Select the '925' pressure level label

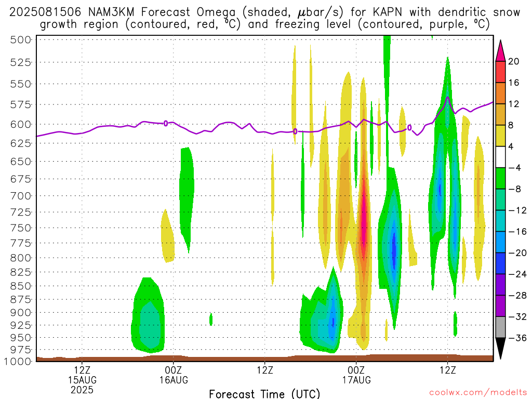coord(21,325)
